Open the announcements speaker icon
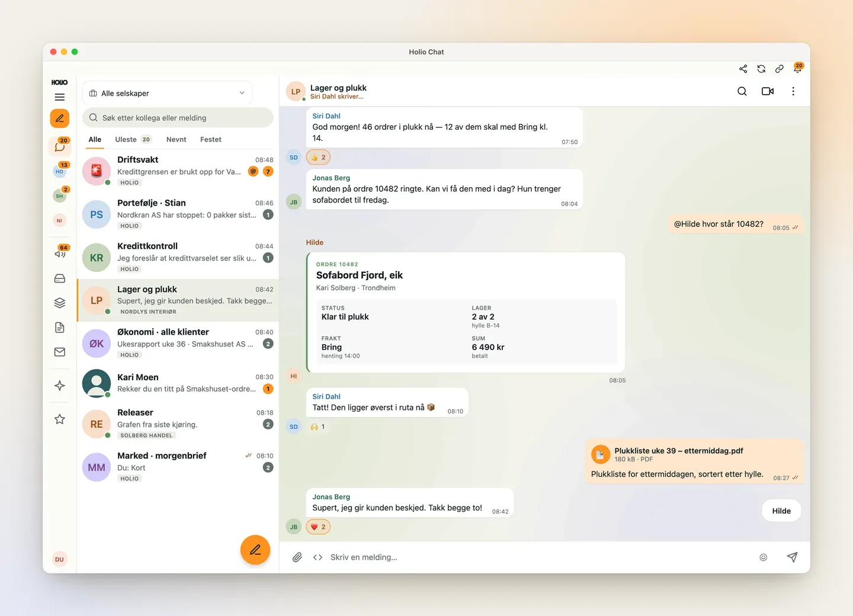This screenshot has width=853, height=616. (x=60, y=254)
